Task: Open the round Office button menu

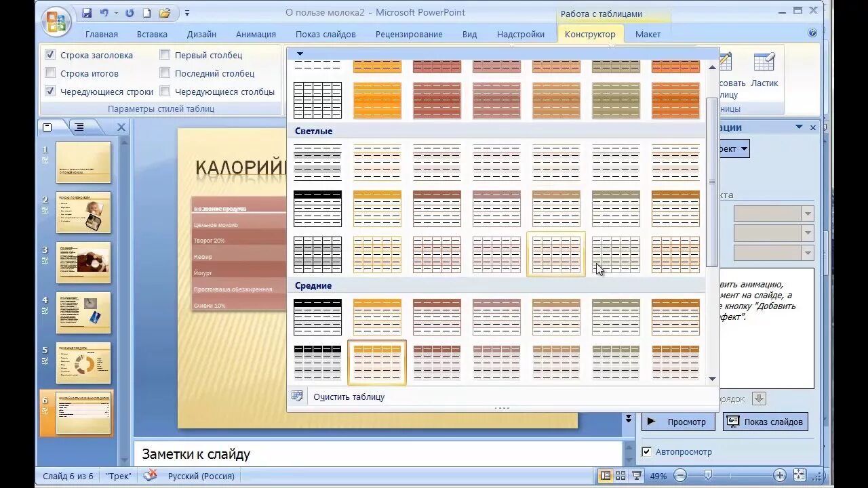Action: (57, 21)
